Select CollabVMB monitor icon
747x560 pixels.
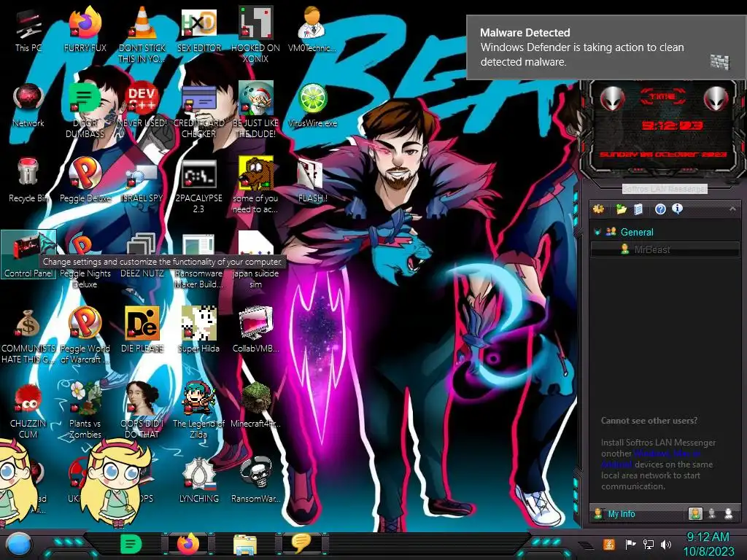255,330
